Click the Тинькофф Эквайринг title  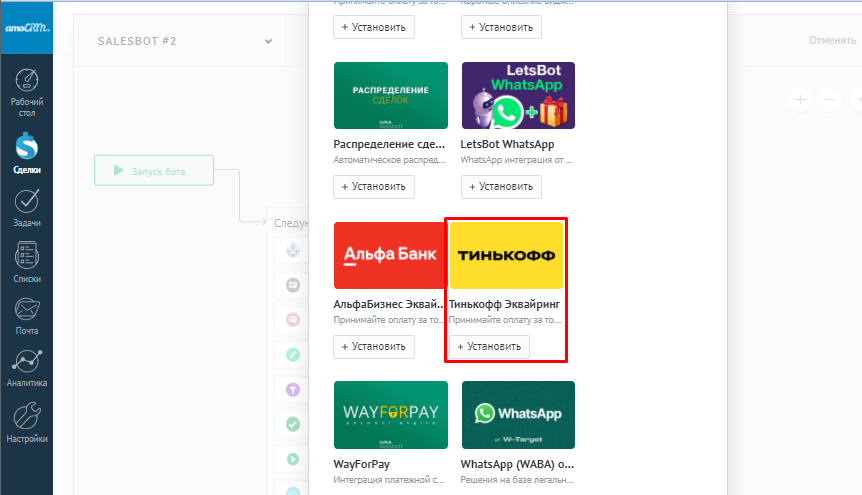click(504, 304)
